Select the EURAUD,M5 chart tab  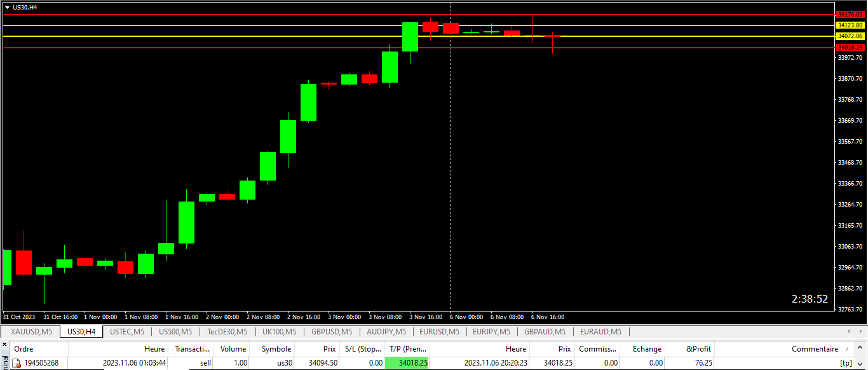pyautogui.click(x=600, y=331)
